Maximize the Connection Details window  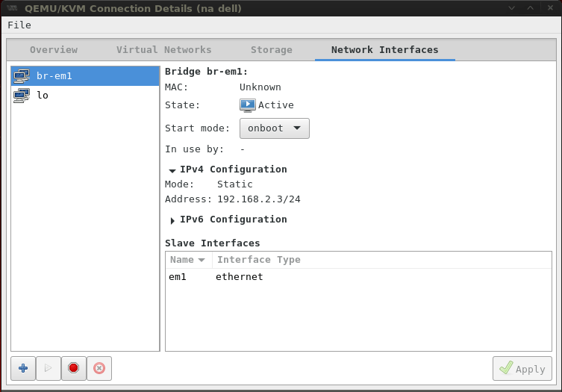point(531,8)
